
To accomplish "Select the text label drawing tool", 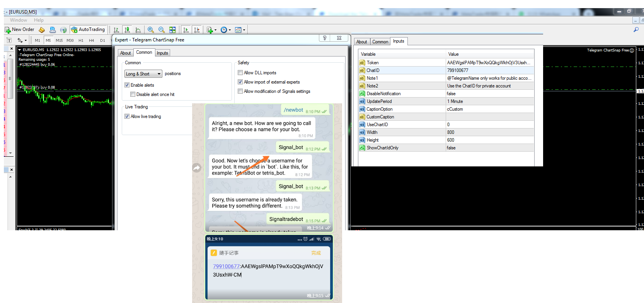I will click(9, 40).
